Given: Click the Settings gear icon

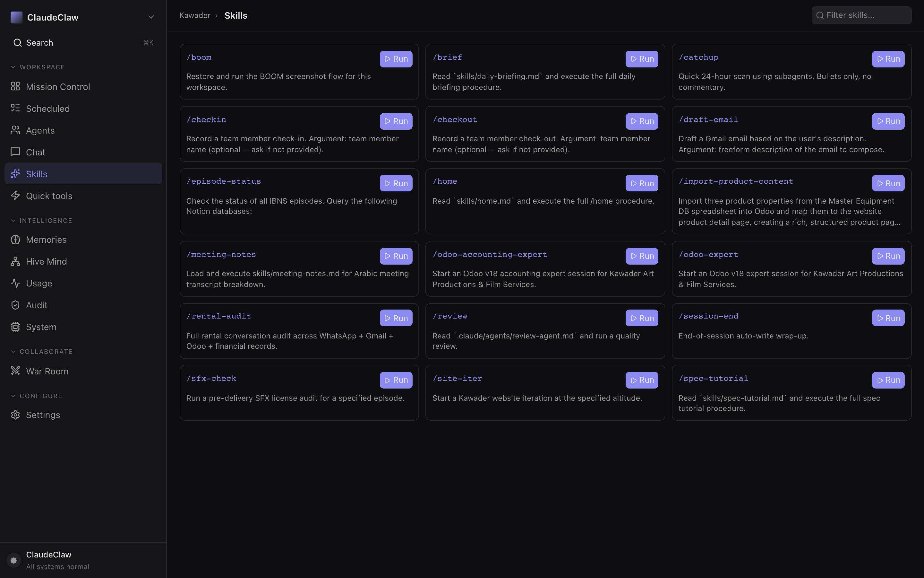Looking at the screenshot, I should coord(15,415).
